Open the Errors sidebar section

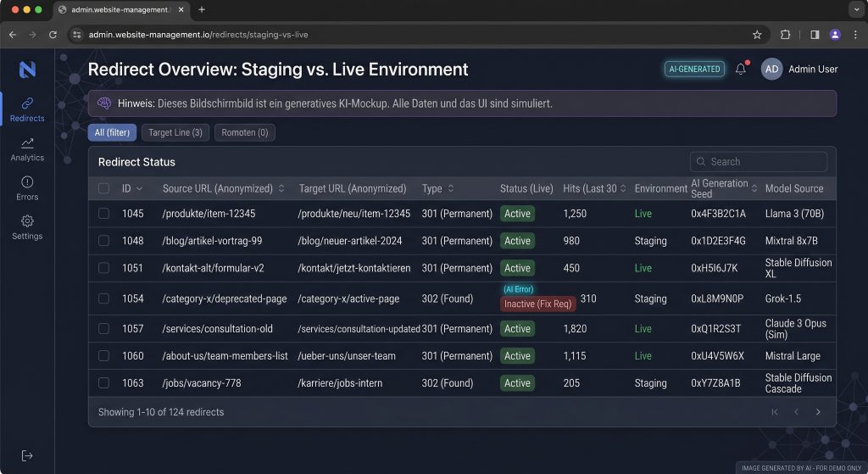pos(27,188)
